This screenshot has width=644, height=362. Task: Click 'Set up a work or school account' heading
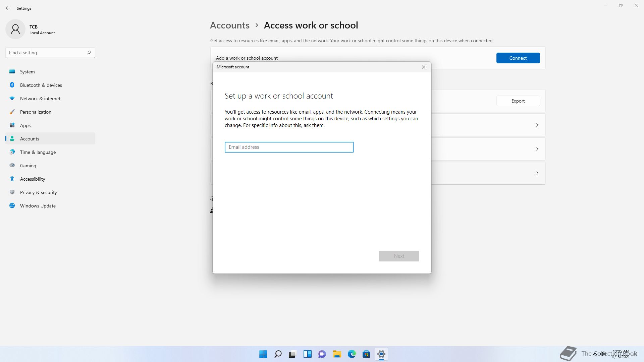[x=279, y=96]
